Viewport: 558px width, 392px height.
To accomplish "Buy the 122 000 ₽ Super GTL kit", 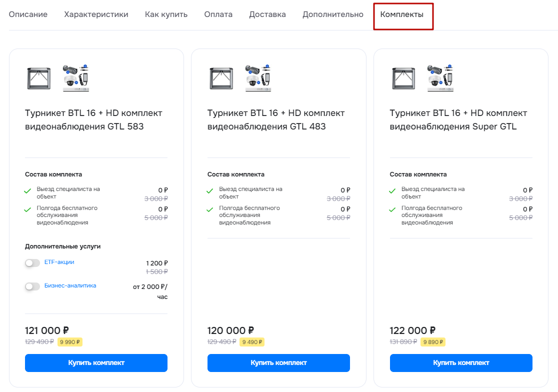I will [461, 363].
